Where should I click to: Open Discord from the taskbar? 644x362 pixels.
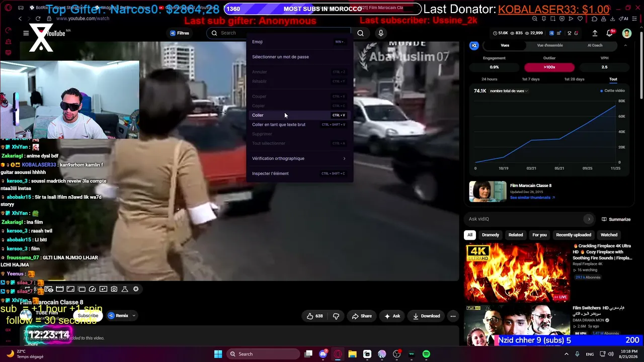click(x=323, y=354)
